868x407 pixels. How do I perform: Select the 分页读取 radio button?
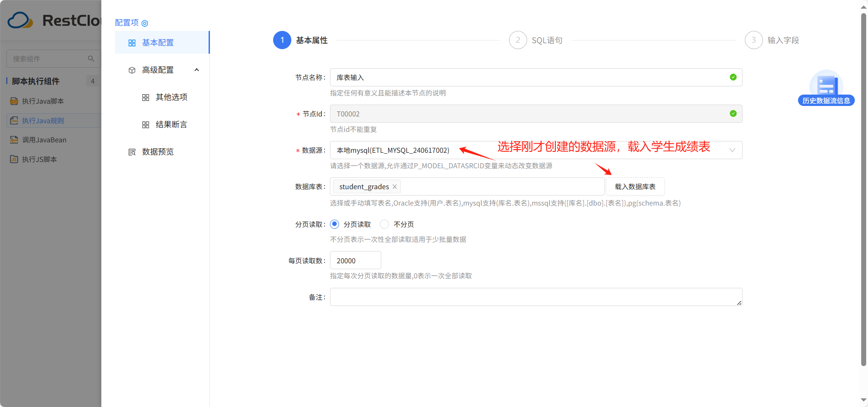pyautogui.click(x=334, y=224)
